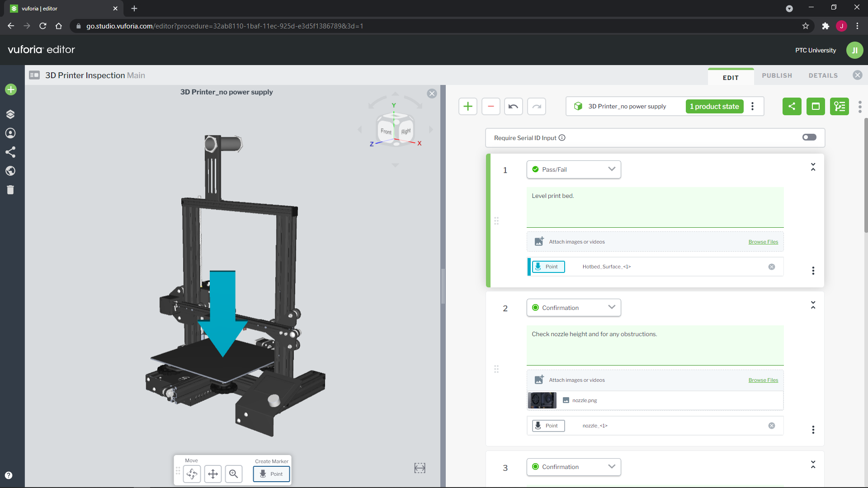Undo the last action
Viewport: 868px width, 488px height.
pyautogui.click(x=514, y=107)
